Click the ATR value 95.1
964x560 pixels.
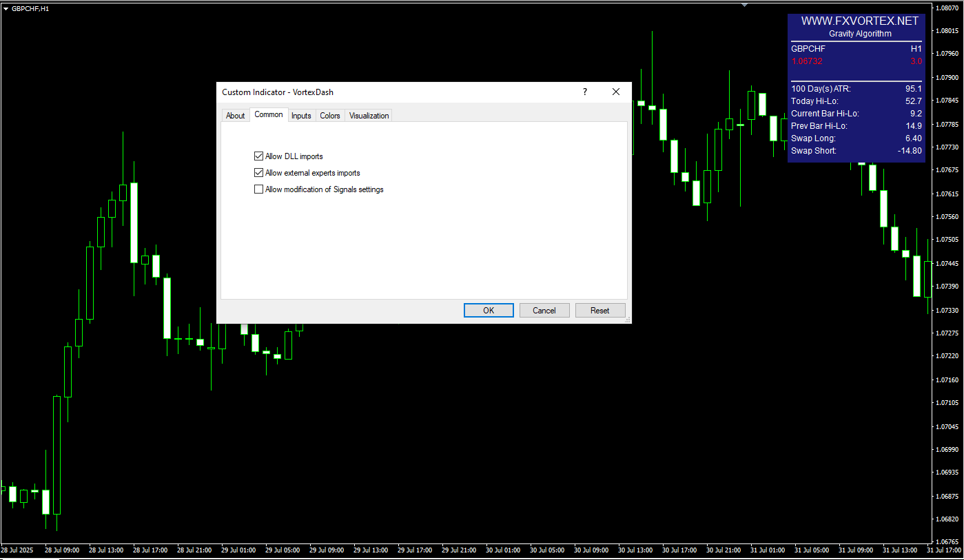point(914,89)
